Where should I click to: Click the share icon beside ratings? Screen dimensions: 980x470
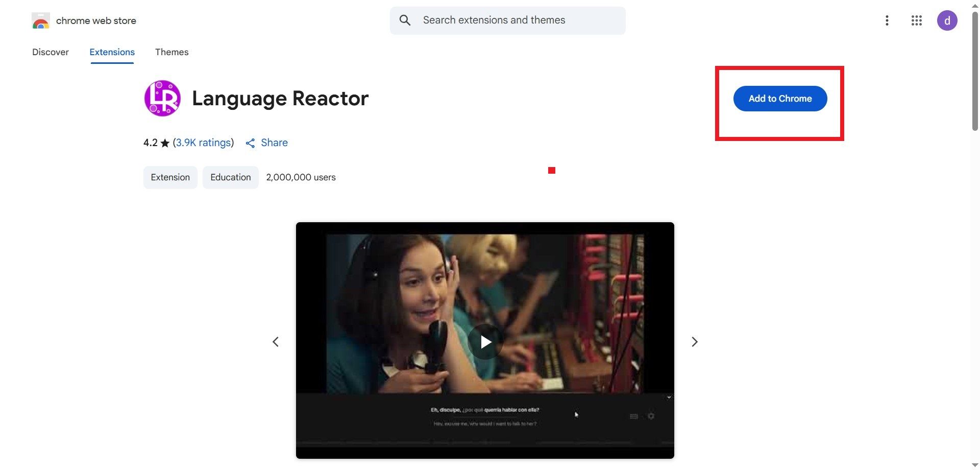coord(250,143)
